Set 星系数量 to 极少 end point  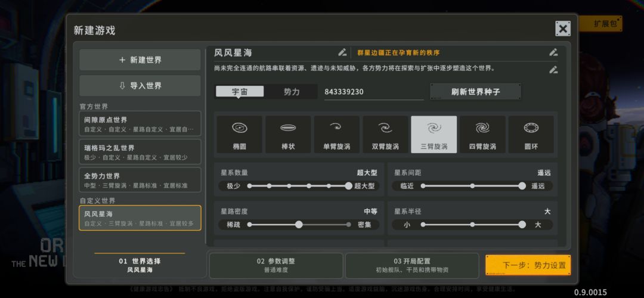[x=250, y=186]
